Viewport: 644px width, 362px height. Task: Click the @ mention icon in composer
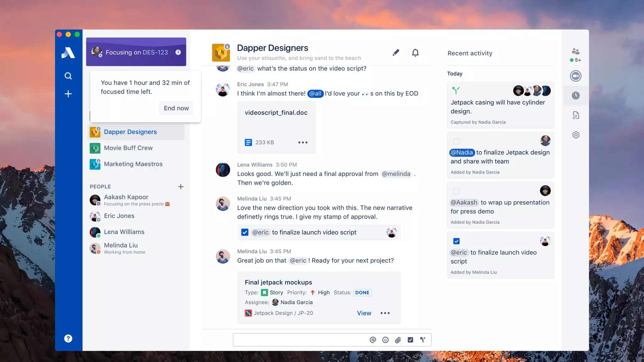tap(373, 340)
